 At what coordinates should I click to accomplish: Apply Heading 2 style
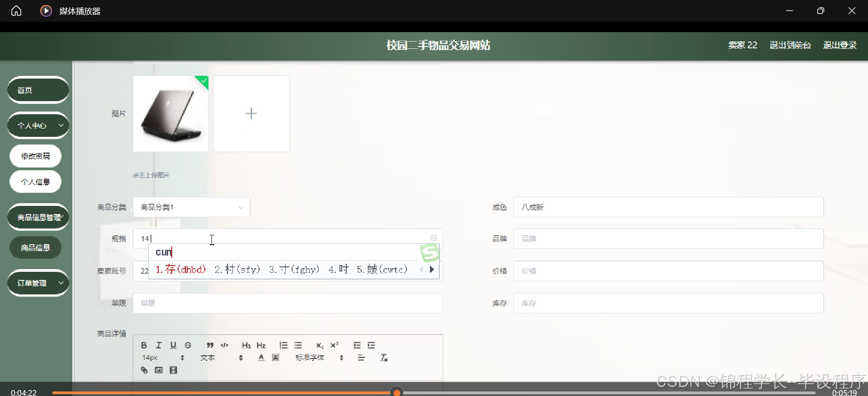click(x=261, y=345)
